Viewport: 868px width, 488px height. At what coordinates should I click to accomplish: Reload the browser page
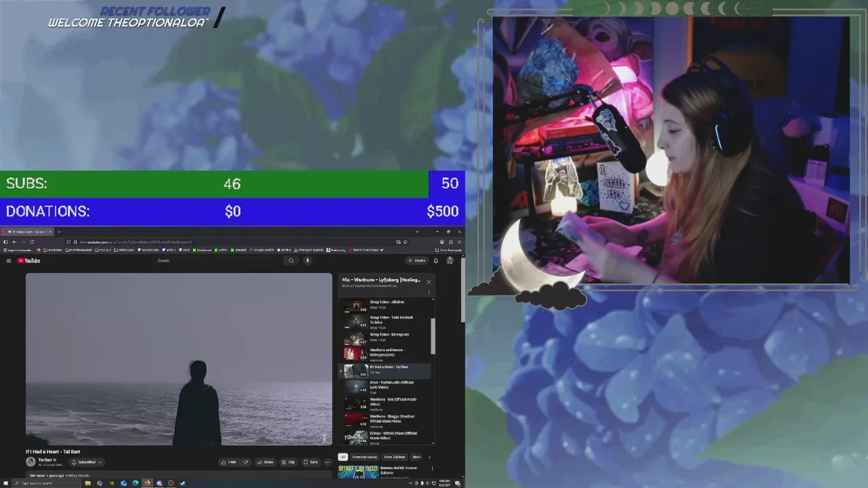31,242
